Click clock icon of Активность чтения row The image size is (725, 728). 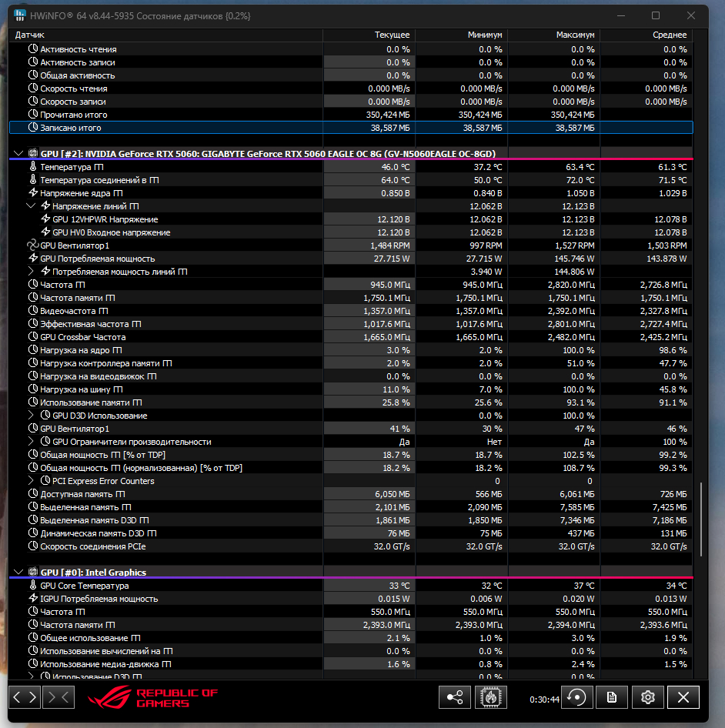[x=33, y=48]
